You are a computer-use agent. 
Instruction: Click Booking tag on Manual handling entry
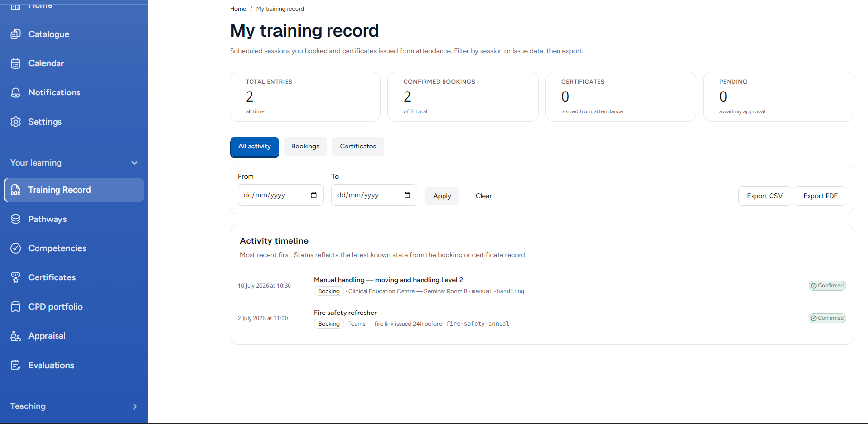329,291
